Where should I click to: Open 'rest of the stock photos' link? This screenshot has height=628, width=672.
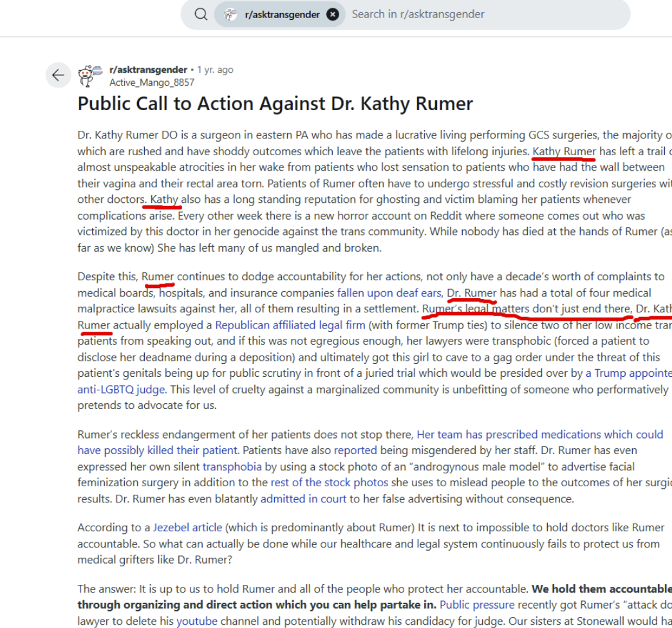(x=329, y=482)
